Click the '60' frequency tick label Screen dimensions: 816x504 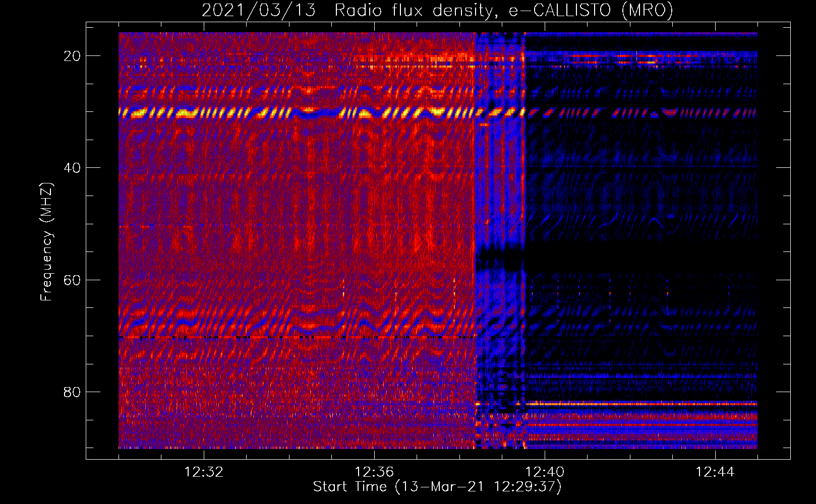pyautogui.click(x=72, y=280)
